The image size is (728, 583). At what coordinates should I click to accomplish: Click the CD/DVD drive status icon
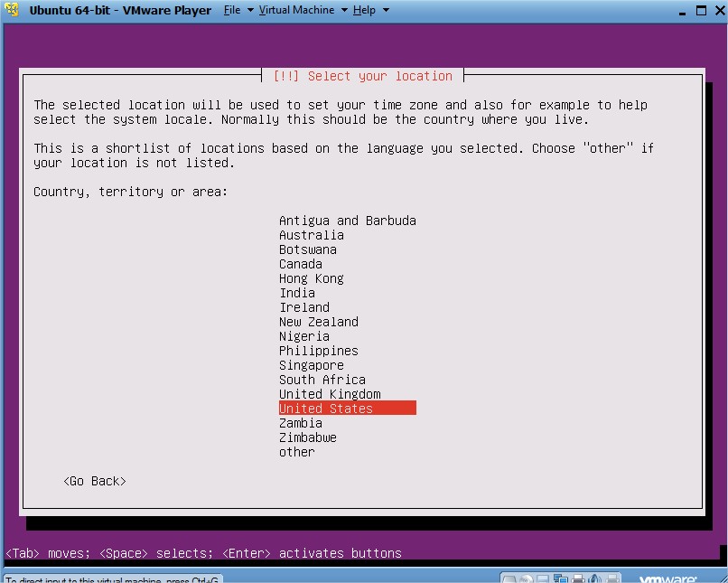[527, 578]
